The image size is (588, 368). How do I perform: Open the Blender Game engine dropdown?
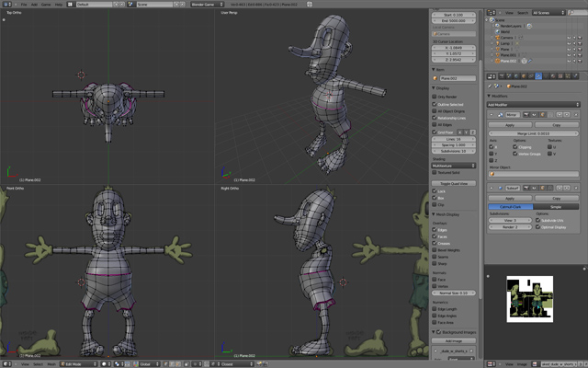(x=208, y=5)
